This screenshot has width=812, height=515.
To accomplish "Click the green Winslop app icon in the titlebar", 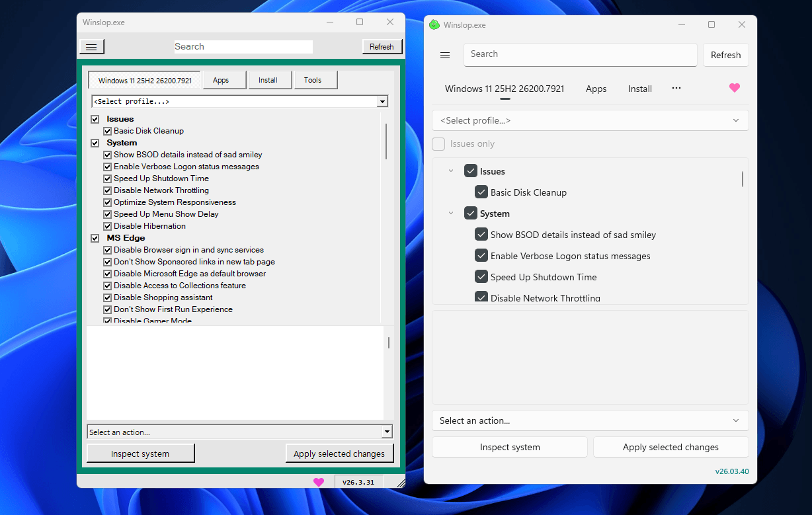I will click(x=434, y=24).
